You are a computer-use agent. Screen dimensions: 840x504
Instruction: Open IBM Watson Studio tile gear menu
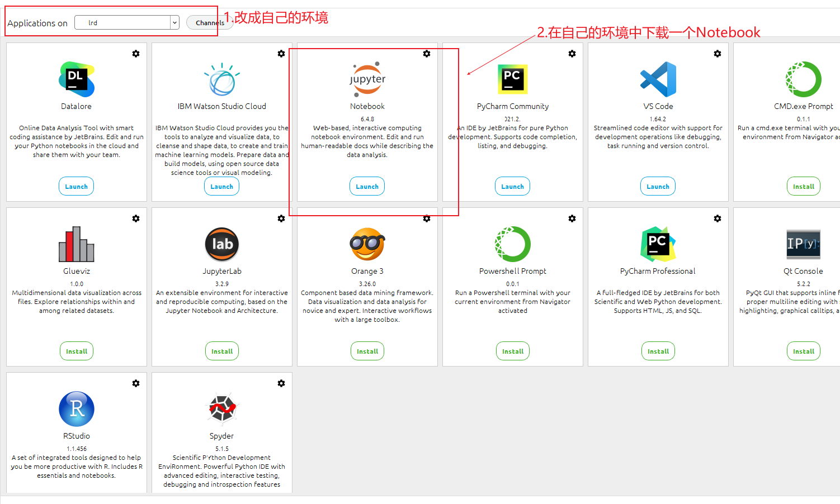pyautogui.click(x=281, y=54)
